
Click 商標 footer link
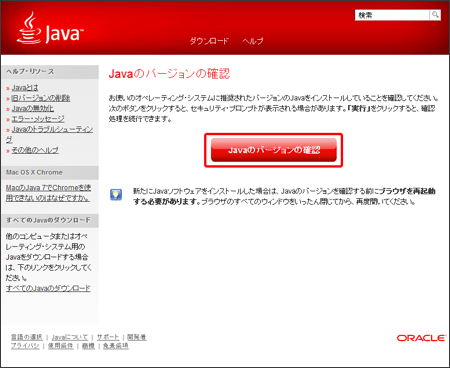point(88,346)
